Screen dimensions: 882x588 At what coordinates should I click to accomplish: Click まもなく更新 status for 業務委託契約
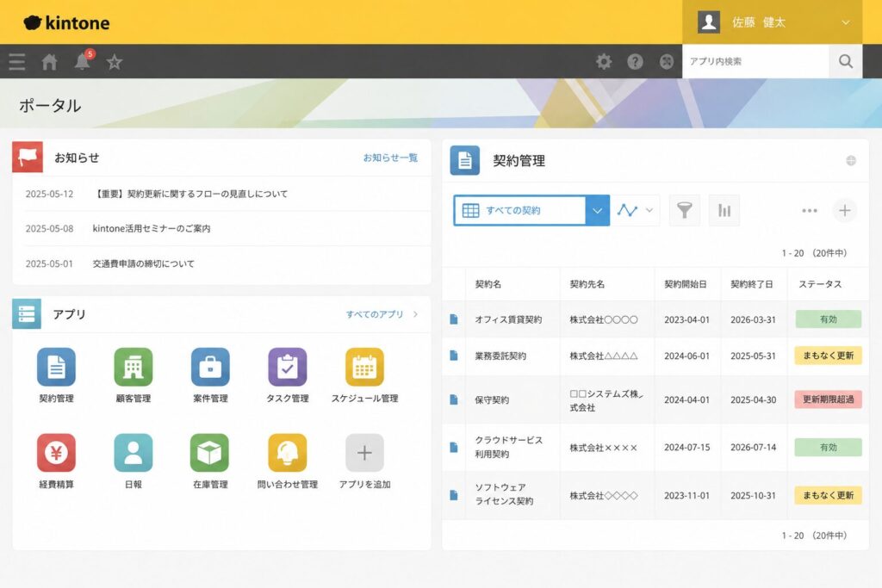828,356
